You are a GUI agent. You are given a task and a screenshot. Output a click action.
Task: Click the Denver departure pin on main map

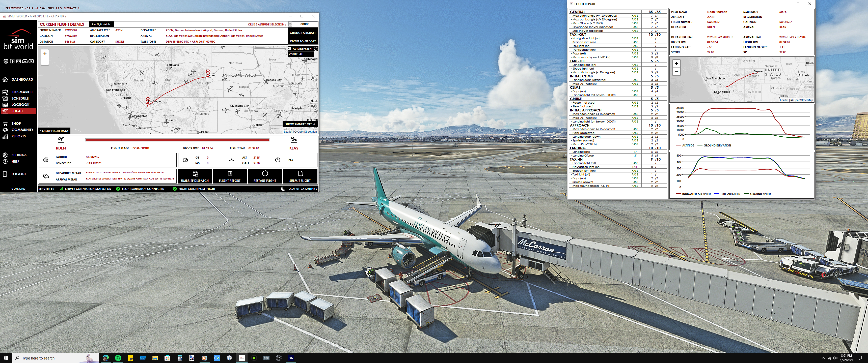pos(208,73)
